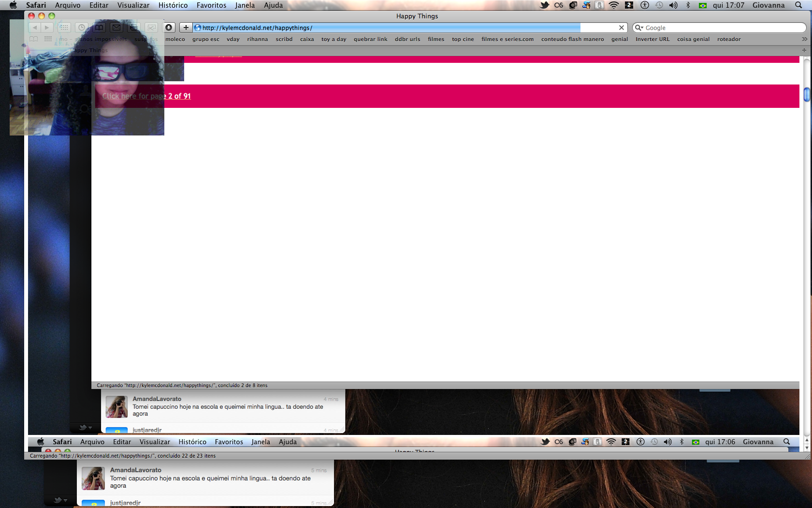This screenshot has height=508, width=812.
Task: Open the Last.fm 'as' menu bar icon
Action: 559,5
